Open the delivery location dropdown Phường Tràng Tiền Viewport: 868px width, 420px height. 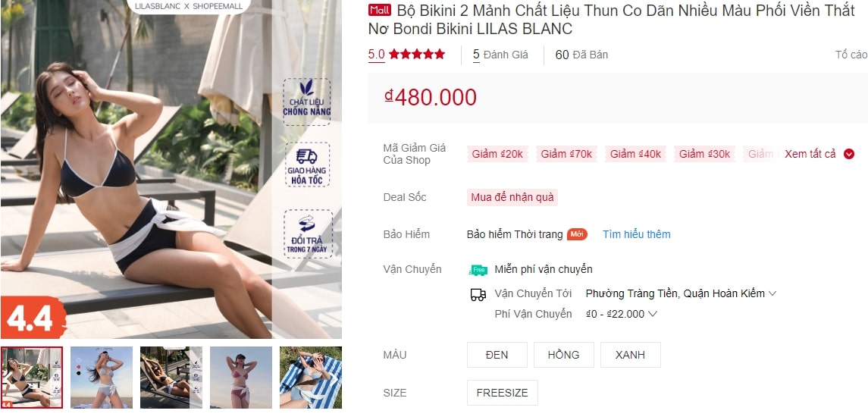click(x=681, y=294)
